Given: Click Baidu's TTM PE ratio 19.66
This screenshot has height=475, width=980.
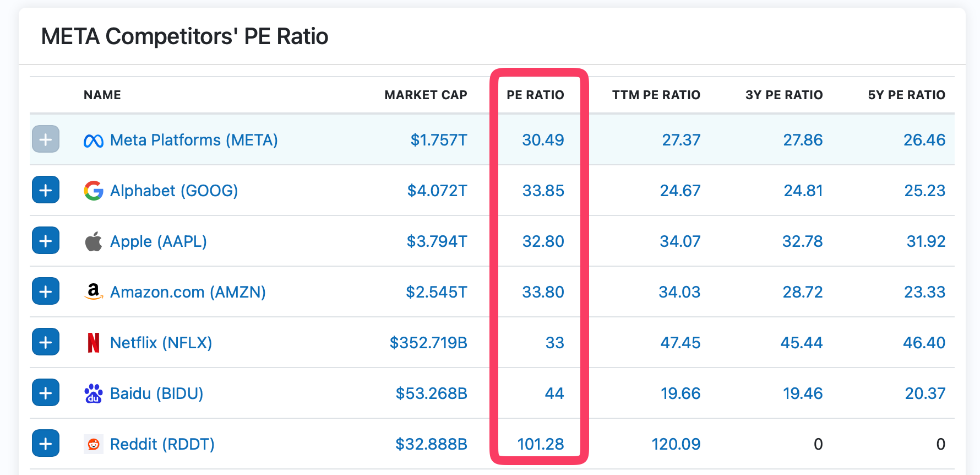Looking at the screenshot, I should coord(680,393).
